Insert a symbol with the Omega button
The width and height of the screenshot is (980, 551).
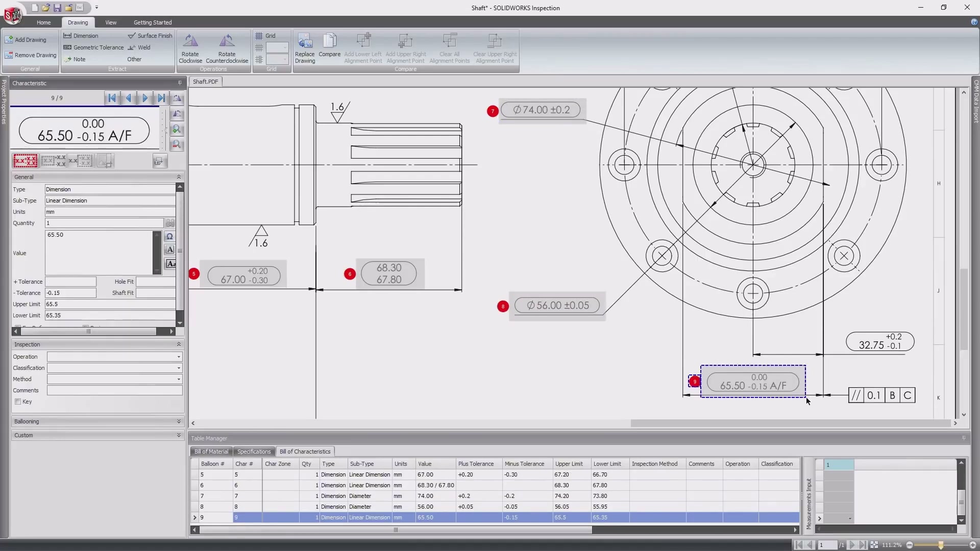(170, 236)
